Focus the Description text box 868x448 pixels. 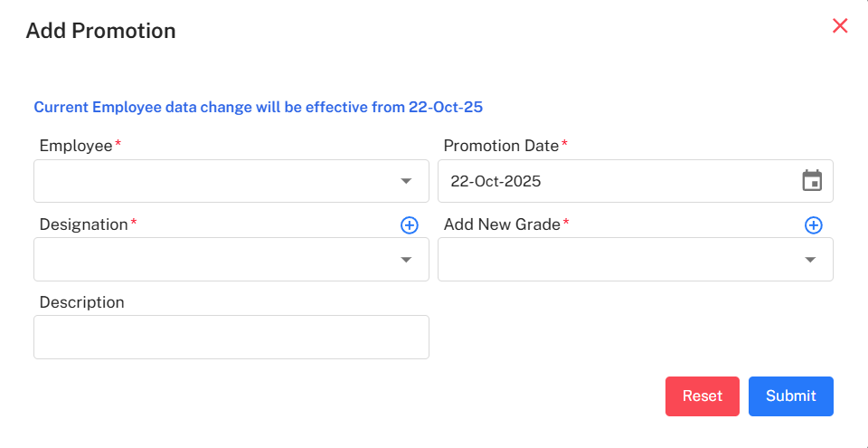[x=231, y=337]
